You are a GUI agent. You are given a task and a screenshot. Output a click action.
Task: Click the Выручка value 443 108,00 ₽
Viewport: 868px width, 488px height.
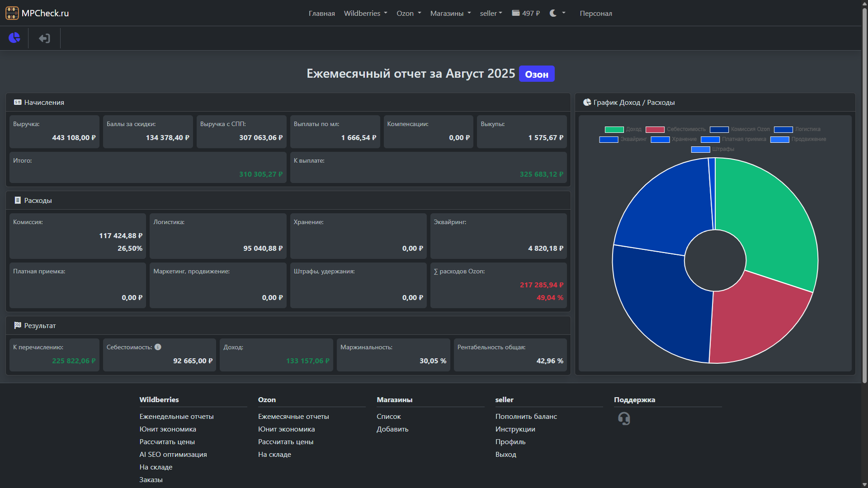pos(74,137)
